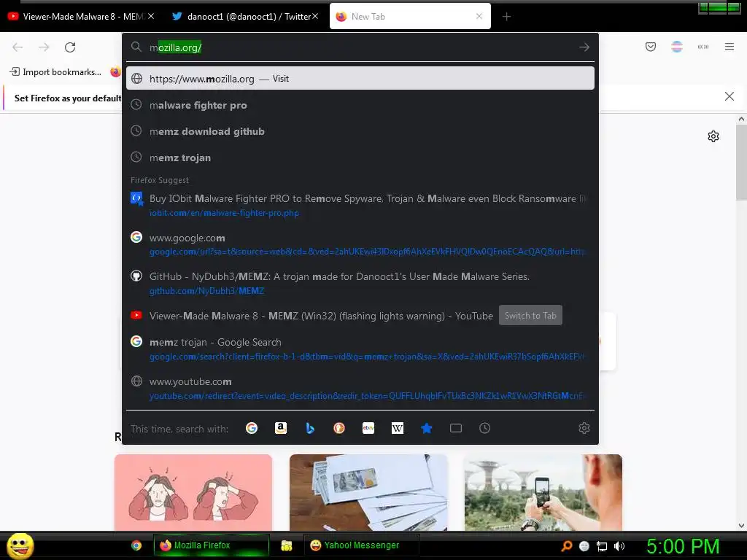
Task: Dismiss the Set Firefox as default banner
Action: [729, 96]
